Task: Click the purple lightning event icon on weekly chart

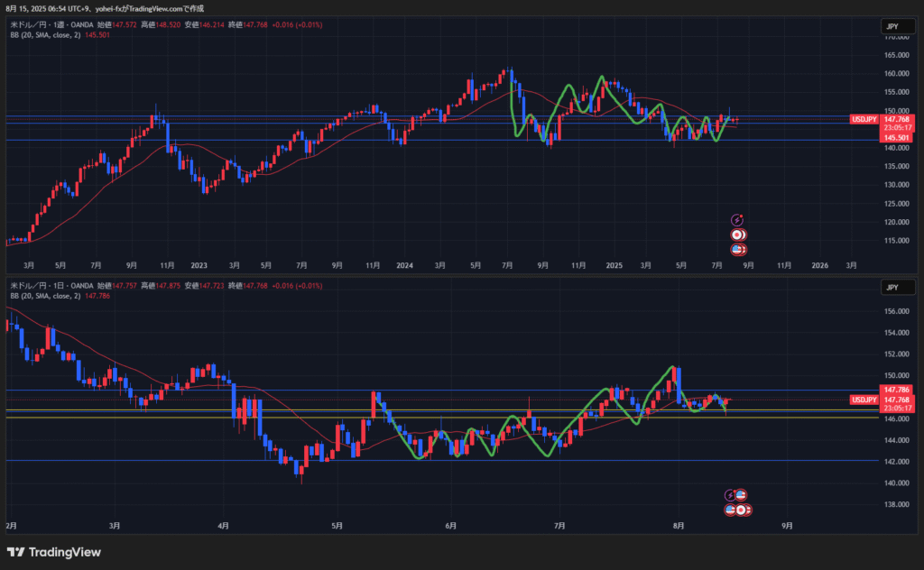Action: pos(737,219)
